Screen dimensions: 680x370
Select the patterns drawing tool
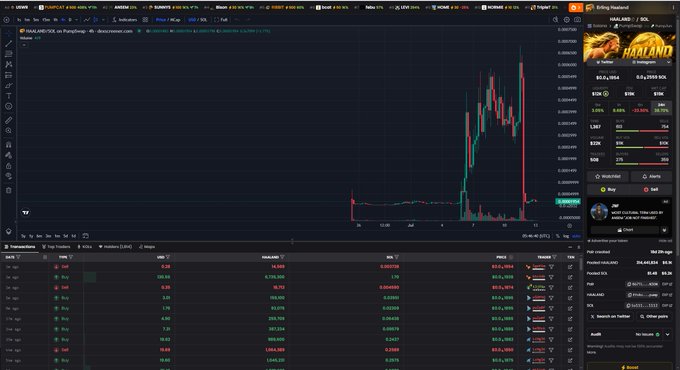[x=8, y=65]
